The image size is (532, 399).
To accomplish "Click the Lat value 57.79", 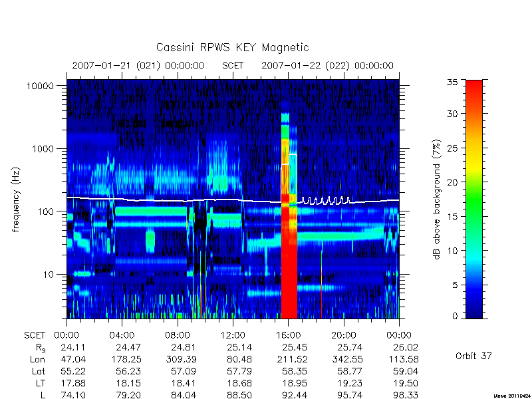I will point(239,371).
